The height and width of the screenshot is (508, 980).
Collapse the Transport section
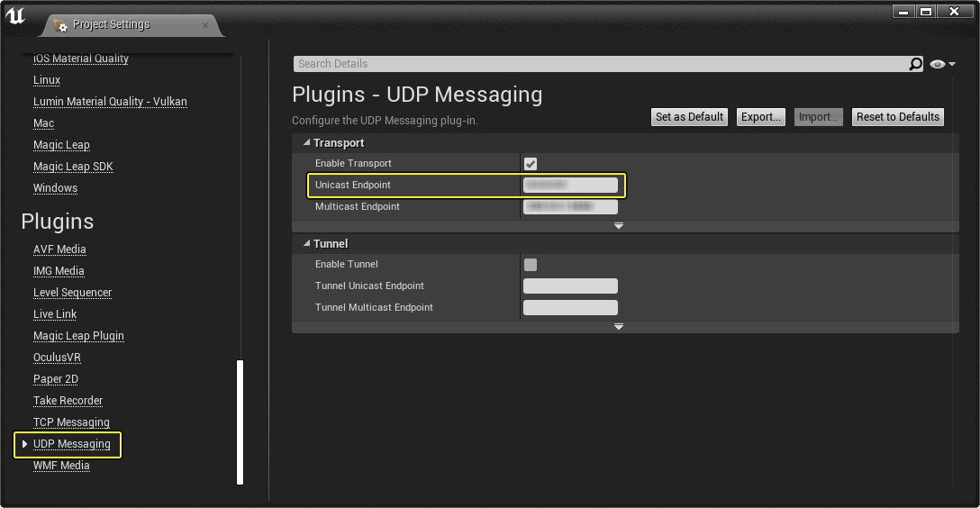click(x=307, y=142)
